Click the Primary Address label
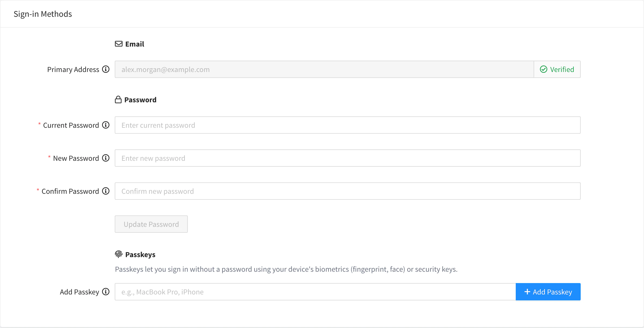This screenshot has height=328, width=644. click(x=73, y=70)
